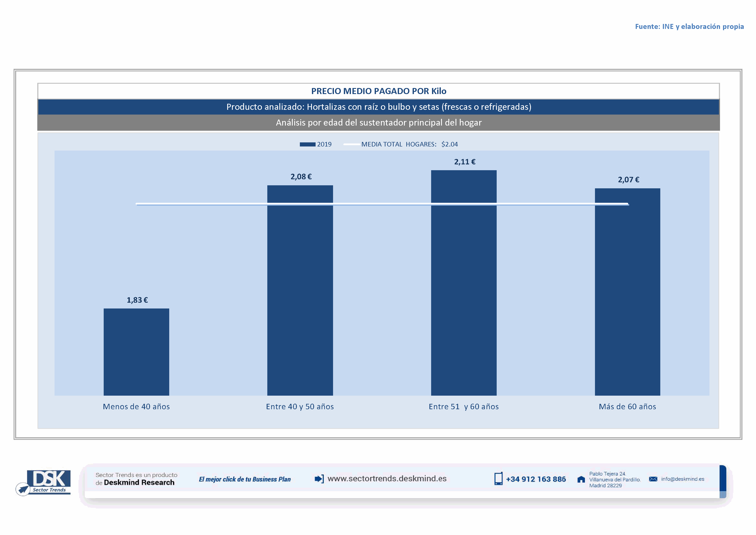
Task: Click the envelope email icon
Action: point(653,479)
